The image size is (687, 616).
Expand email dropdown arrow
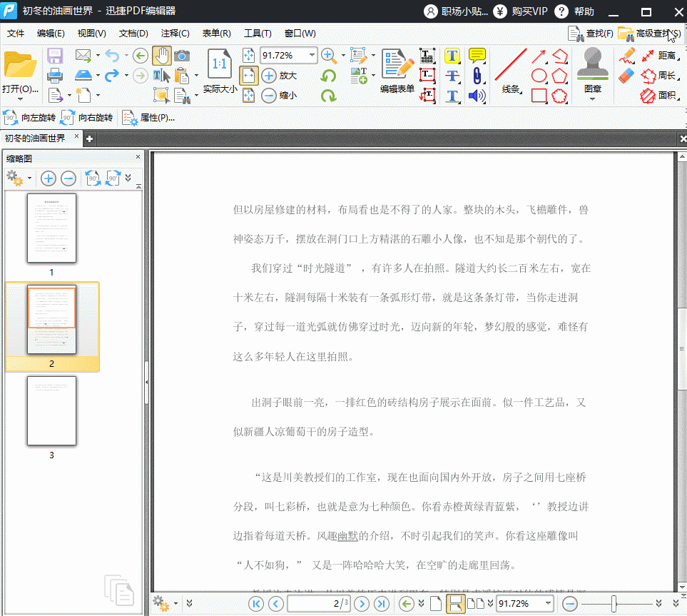point(98,56)
